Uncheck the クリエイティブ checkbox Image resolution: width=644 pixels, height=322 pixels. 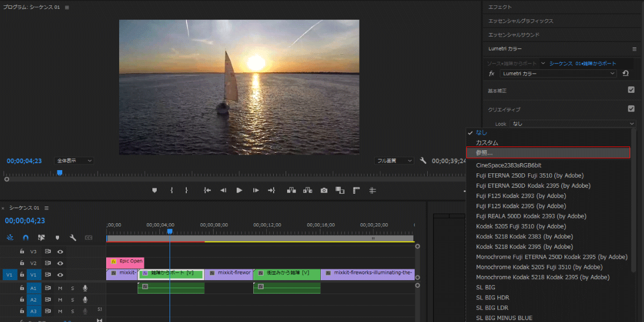point(631,108)
